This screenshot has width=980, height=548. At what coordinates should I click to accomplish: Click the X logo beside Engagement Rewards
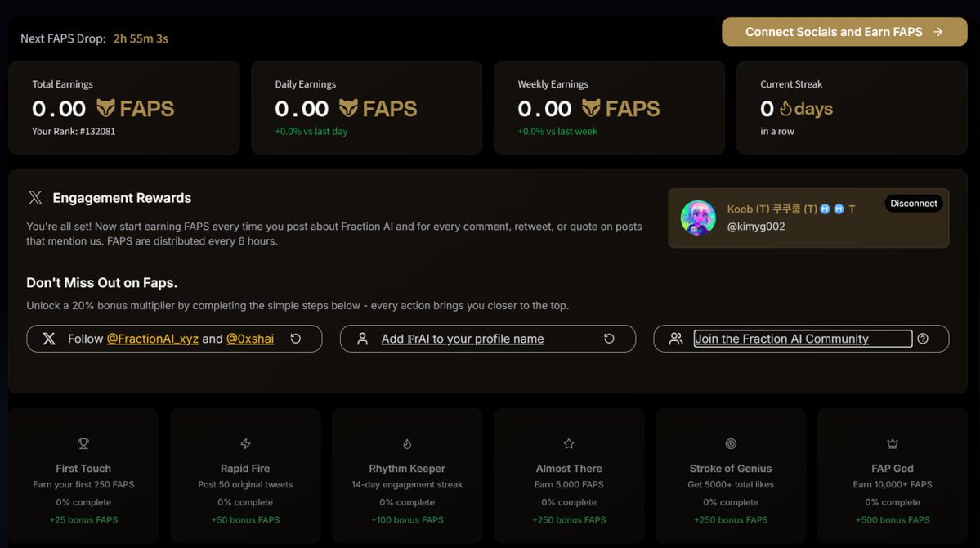(x=35, y=198)
